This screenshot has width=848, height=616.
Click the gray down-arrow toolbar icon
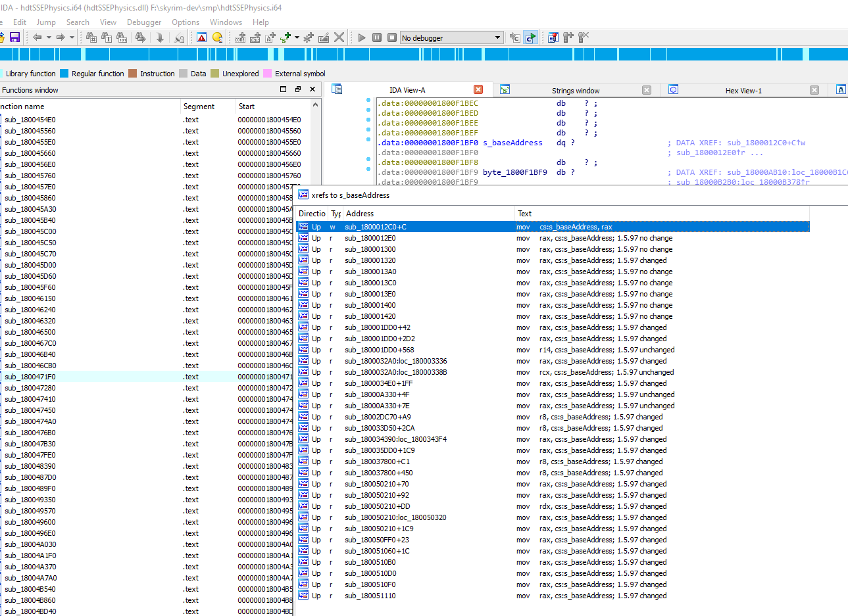(160, 37)
